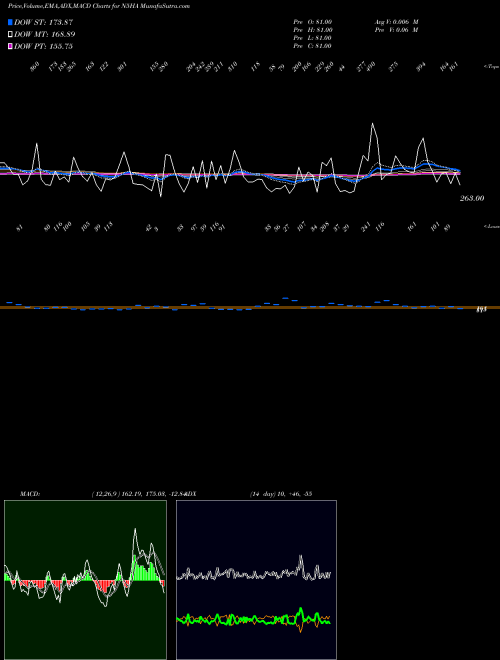The height and width of the screenshot is (660, 500).
Task: Click the Avg V: 0.006 M value
Action: [396, 22]
